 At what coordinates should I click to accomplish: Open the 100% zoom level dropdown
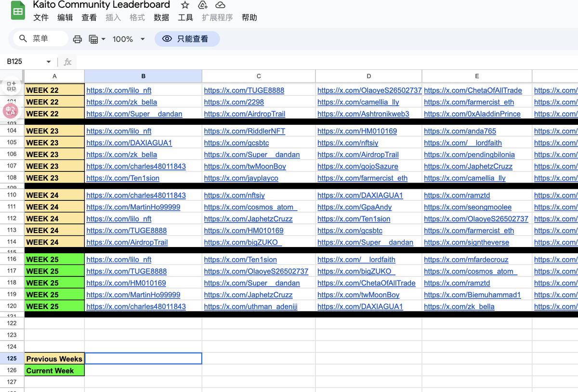pos(129,39)
